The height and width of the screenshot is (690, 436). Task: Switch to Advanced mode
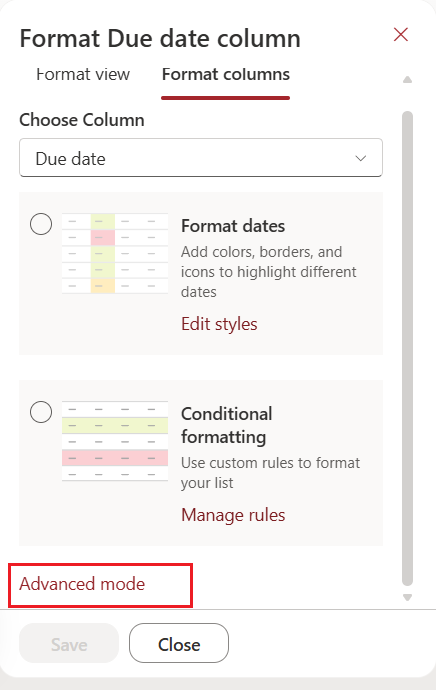[82, 584]
